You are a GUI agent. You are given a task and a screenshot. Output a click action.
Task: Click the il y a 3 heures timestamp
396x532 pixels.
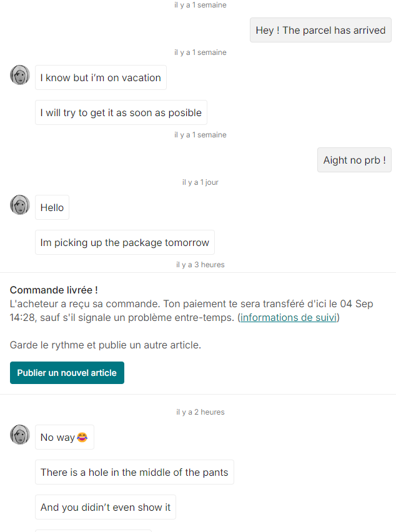click(200, 265)
